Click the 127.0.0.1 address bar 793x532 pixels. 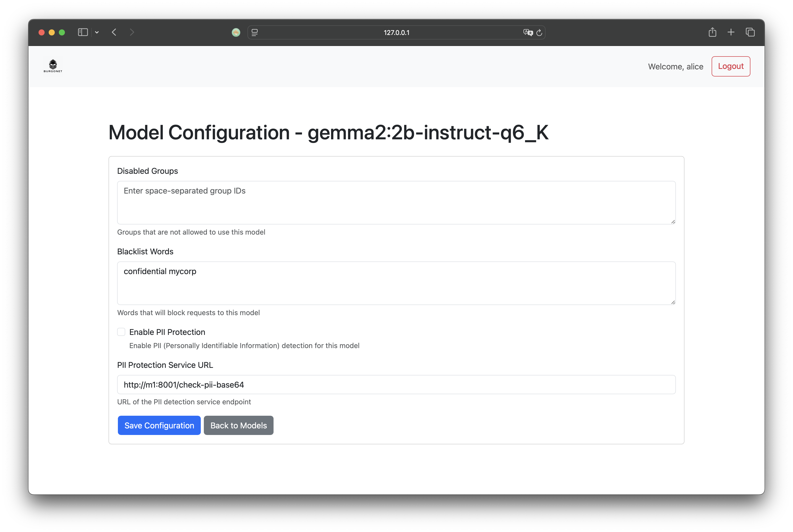396,33
